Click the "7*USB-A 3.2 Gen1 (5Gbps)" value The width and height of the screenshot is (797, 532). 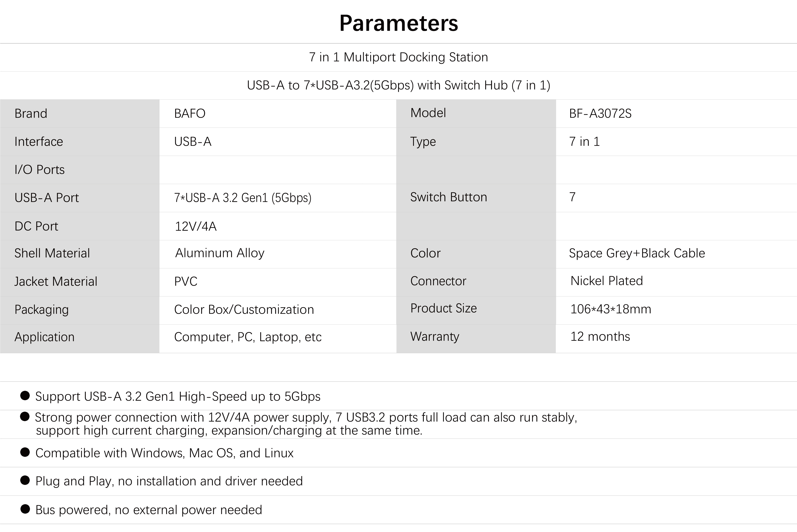(x=242, y=197)
